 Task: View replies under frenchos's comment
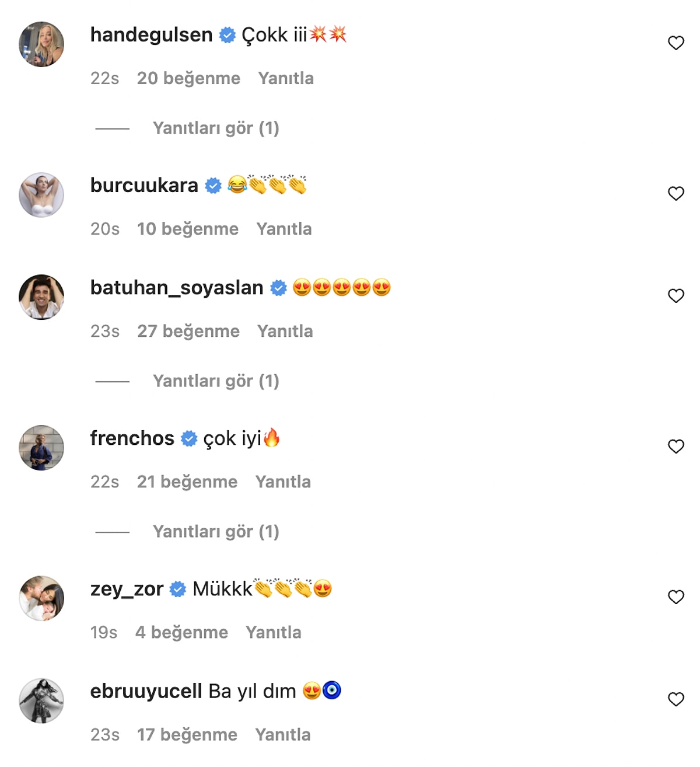pos(216,532)
